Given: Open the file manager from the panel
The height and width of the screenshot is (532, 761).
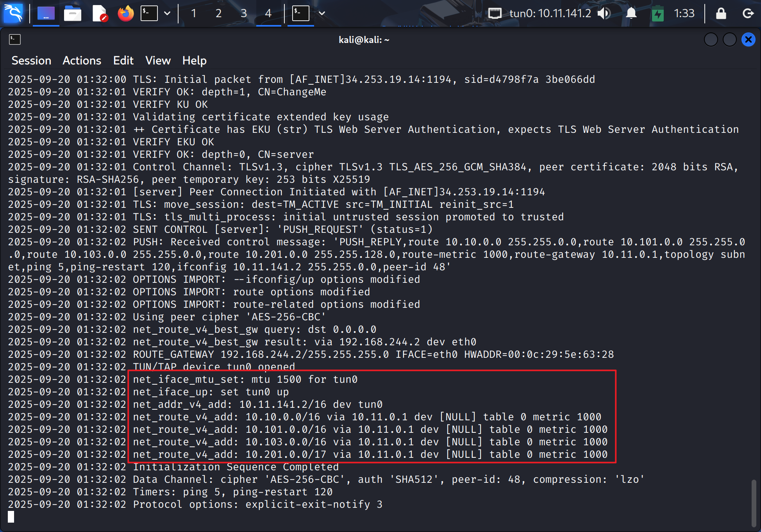Looking at the screenshot, I should pyautogui.click(x=72, y=13).
